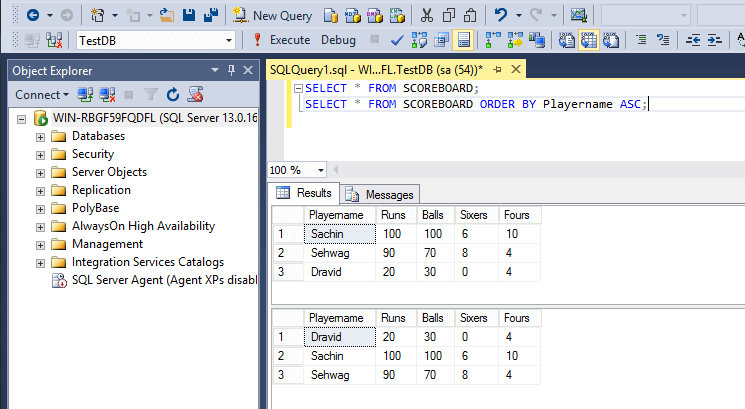
Task: Open an Analysis Services MDX Query
Action: [353, 16]
